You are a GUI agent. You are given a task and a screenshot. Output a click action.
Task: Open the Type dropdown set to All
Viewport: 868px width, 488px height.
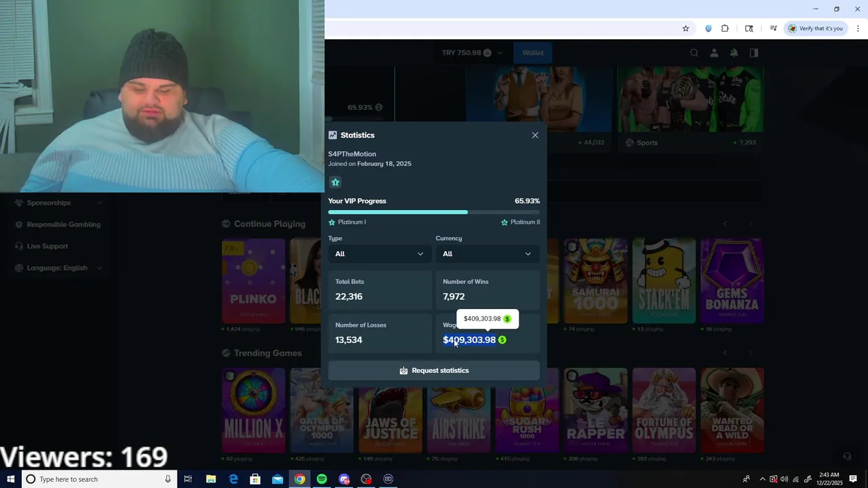pos(379,253)
